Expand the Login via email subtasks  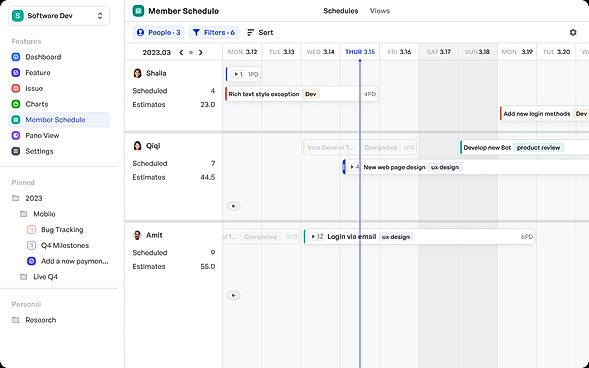click(x=313, y=237)
